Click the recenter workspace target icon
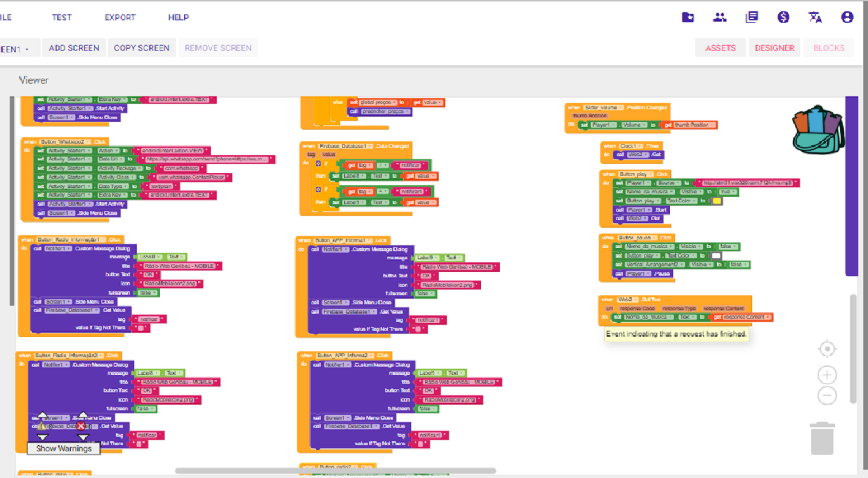 [827, 349]
